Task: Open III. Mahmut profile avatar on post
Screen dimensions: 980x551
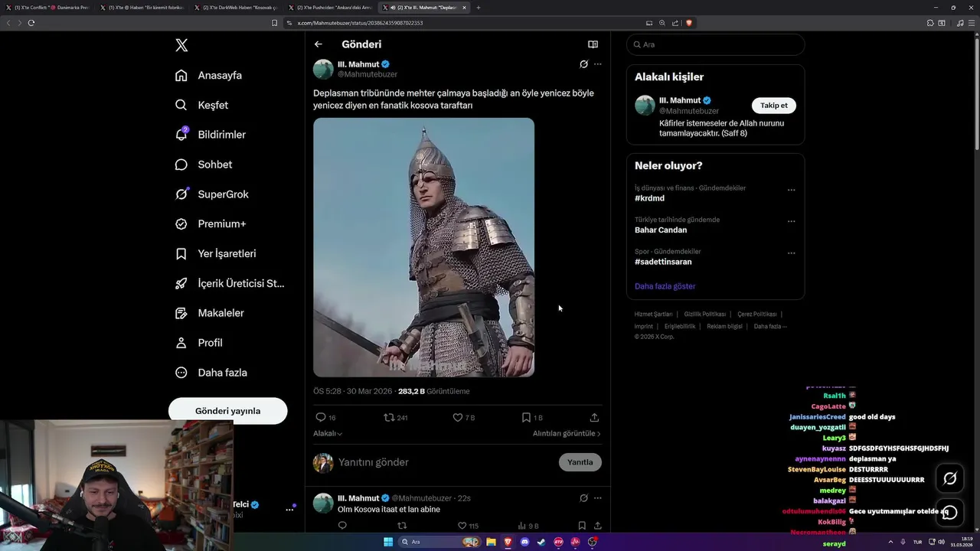Action: click(323, 69)
